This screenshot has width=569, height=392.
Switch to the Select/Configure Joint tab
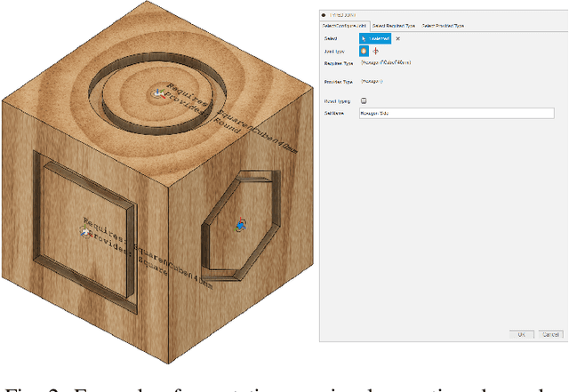click(344, 26)
